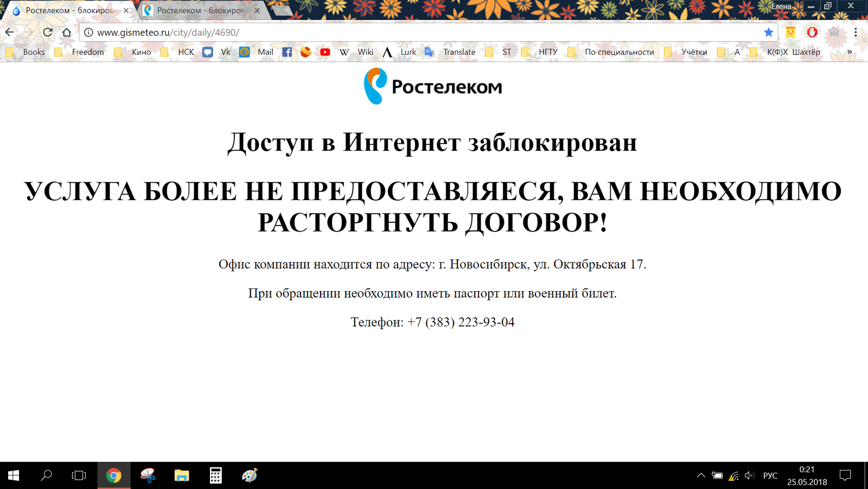Open the НГТУ bookmark folder
Screen dimensions: 868x489
pos(539,52)
